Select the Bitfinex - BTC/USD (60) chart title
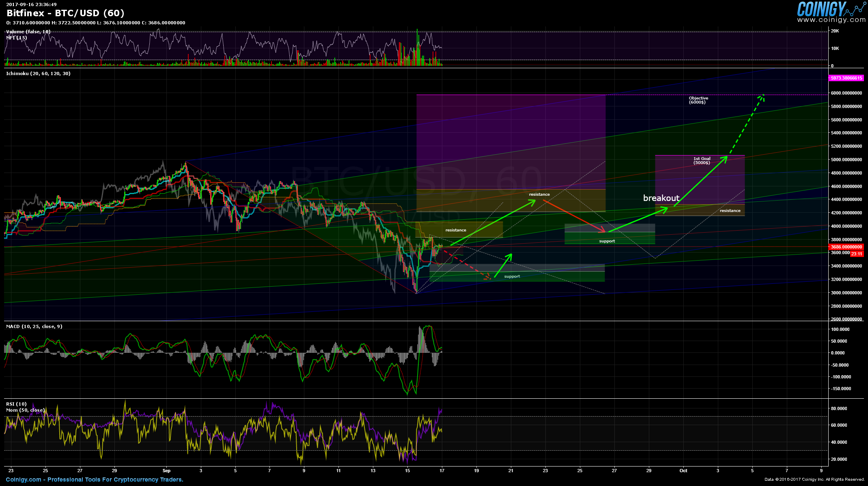This screenshot has width=868, height=486. [x=65, y=13]
